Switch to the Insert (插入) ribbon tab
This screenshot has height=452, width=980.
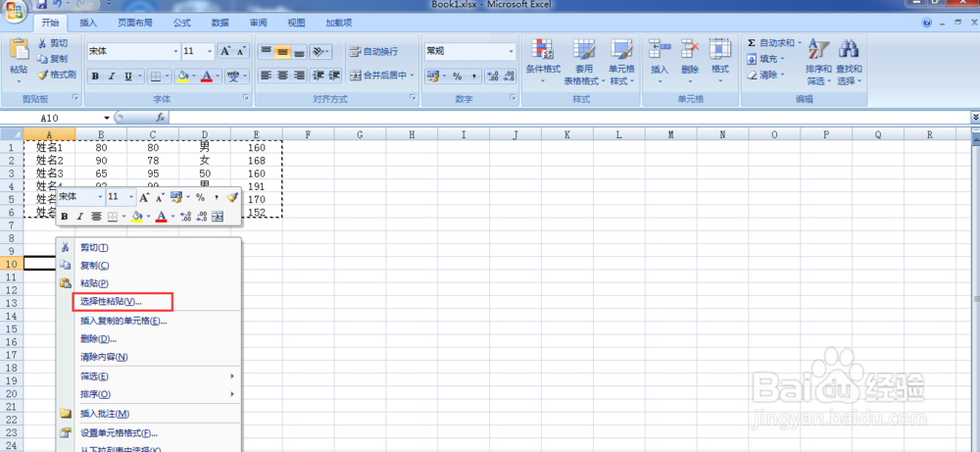coord(88,24)
